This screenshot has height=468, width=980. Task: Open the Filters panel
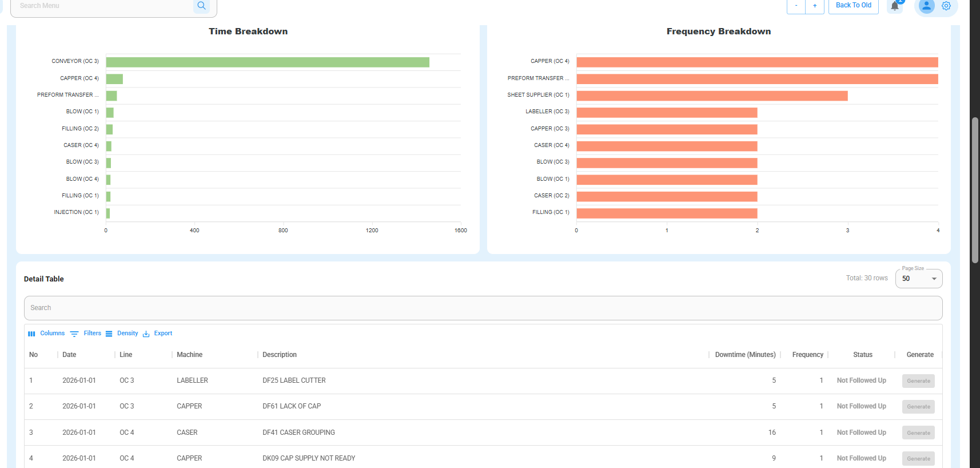[86, 334]
